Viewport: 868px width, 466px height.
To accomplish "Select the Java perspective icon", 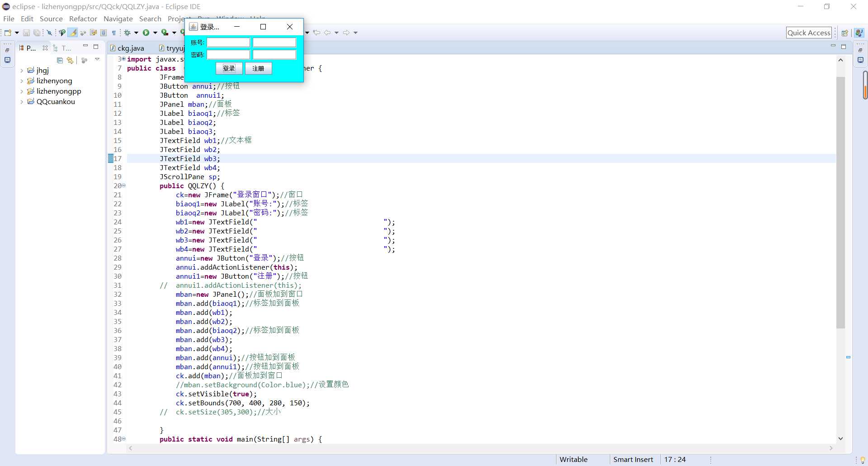I will point(859,33).
